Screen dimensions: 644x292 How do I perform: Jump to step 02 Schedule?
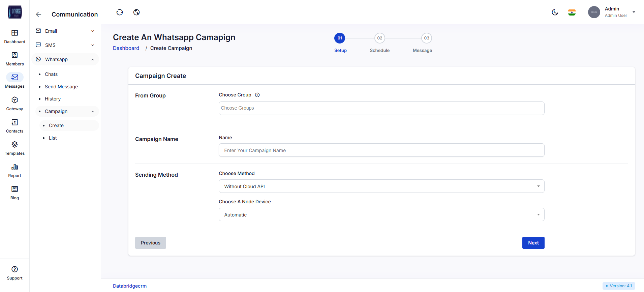tap(379, 38)
